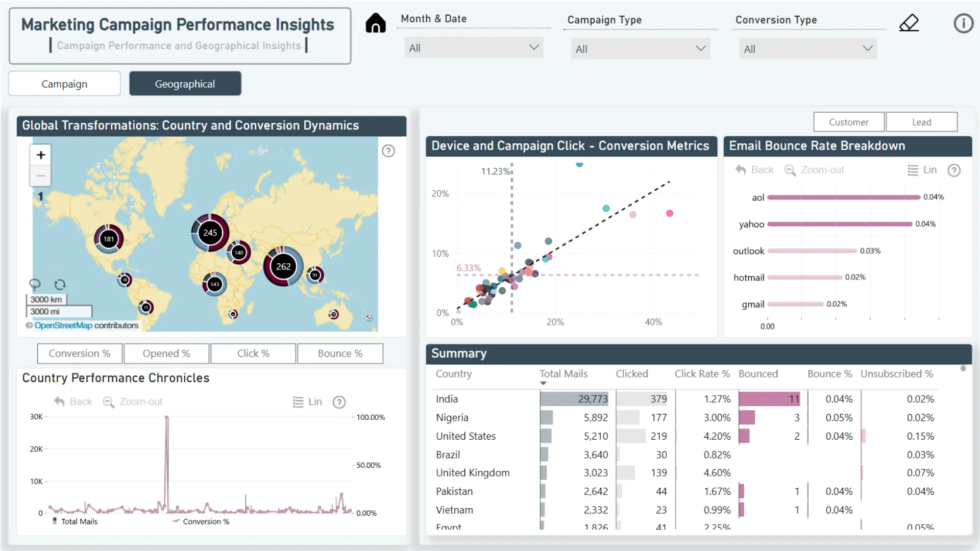Viewport: 980px width, 551px height.
Task: Open the Campaign Type dropdown
Action: 640,48
